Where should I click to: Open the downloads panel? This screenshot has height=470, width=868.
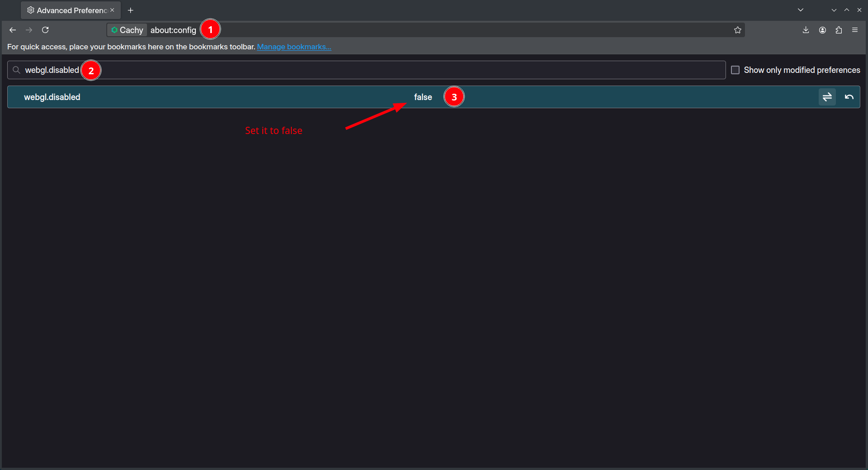pyautogui.click(x=806, y=30)
